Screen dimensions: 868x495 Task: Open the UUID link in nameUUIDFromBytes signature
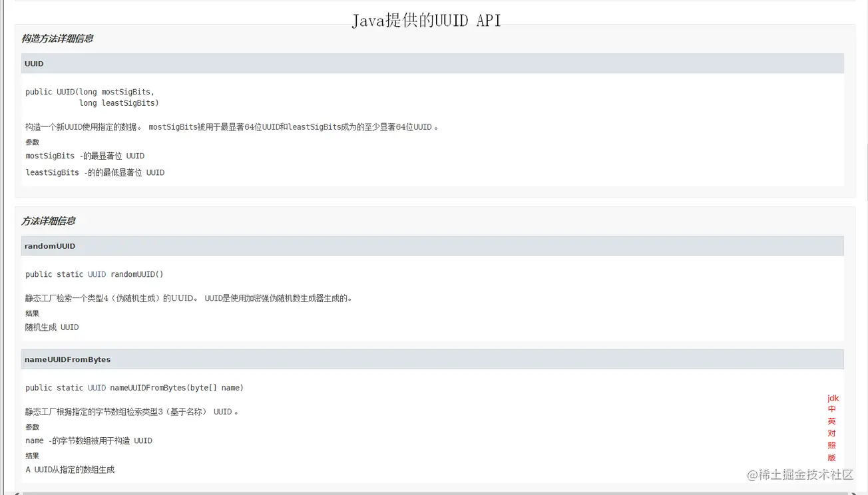coord(97,388)
